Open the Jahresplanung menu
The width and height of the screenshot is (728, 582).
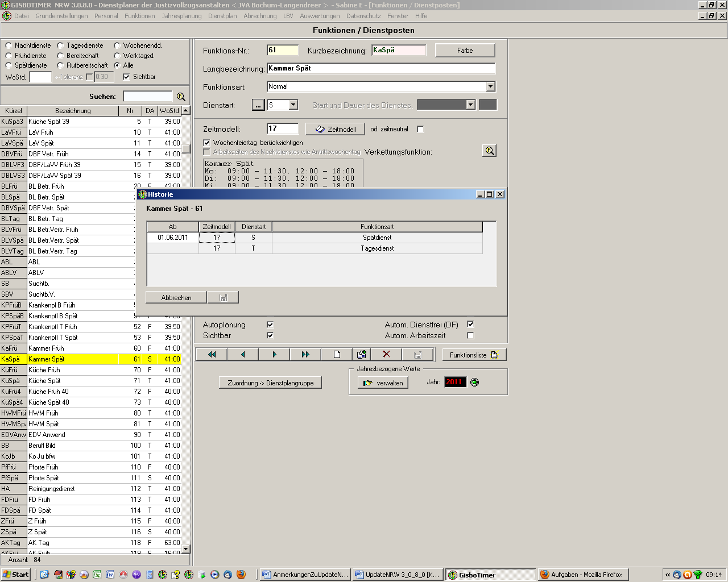click(x=181, y=16)
